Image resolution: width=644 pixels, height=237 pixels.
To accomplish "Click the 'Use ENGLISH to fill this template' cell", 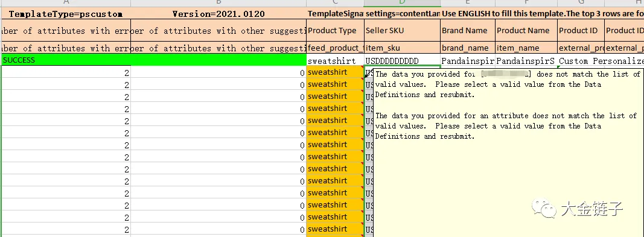I will click(542, 13).
